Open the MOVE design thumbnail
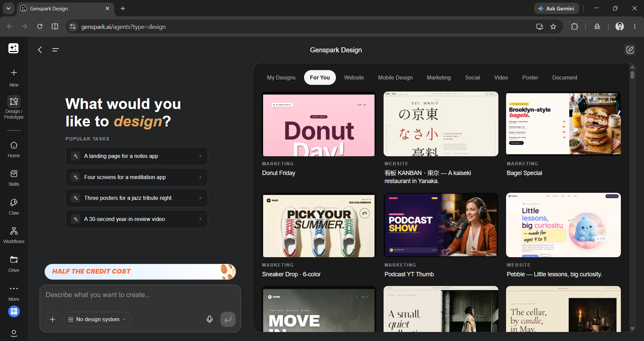The height and width of the screenshot is (341, 644). (318, 309)
